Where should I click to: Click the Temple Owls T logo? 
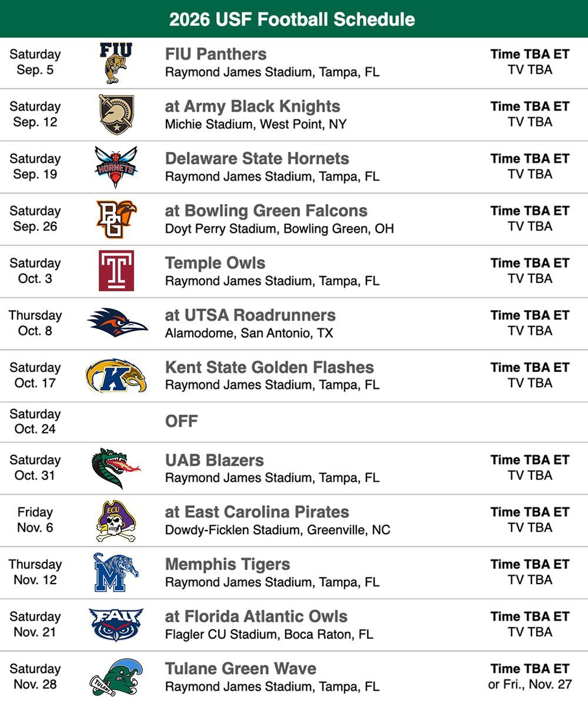116,271
